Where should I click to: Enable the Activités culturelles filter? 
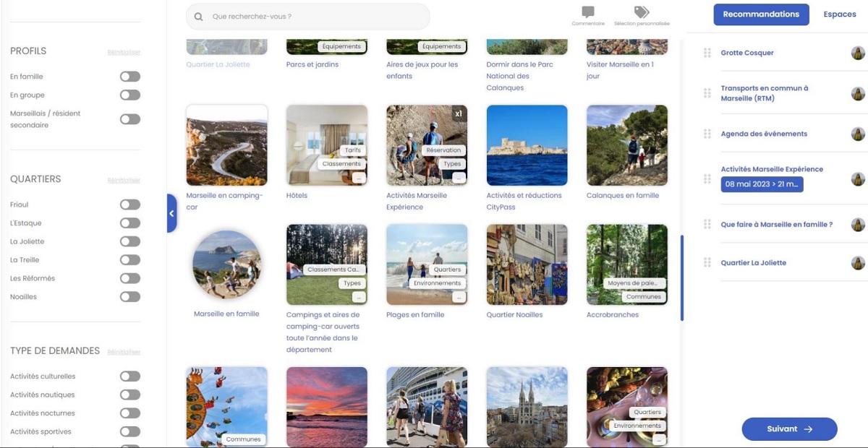click(130, 376)
